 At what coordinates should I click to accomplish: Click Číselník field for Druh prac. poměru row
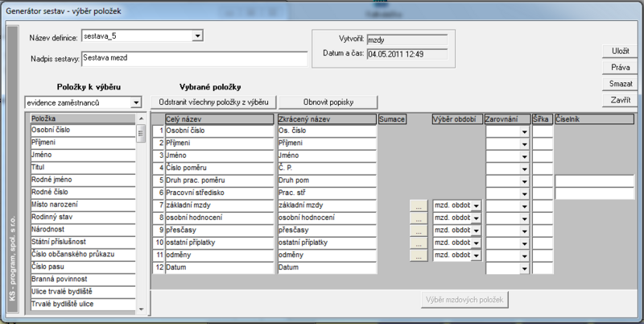595,181
